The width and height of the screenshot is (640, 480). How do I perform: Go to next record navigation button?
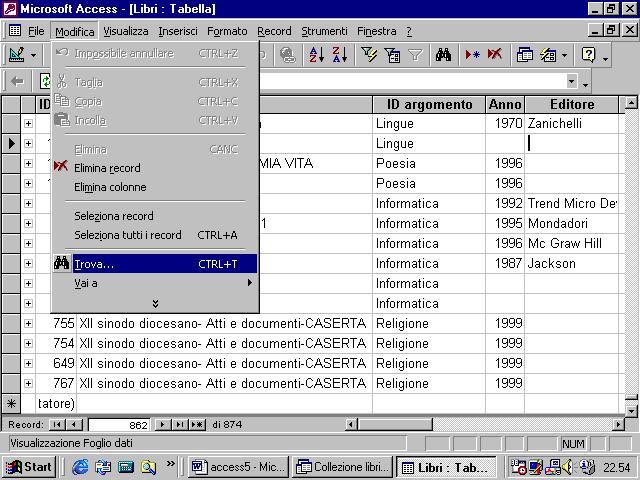(162, 424)
